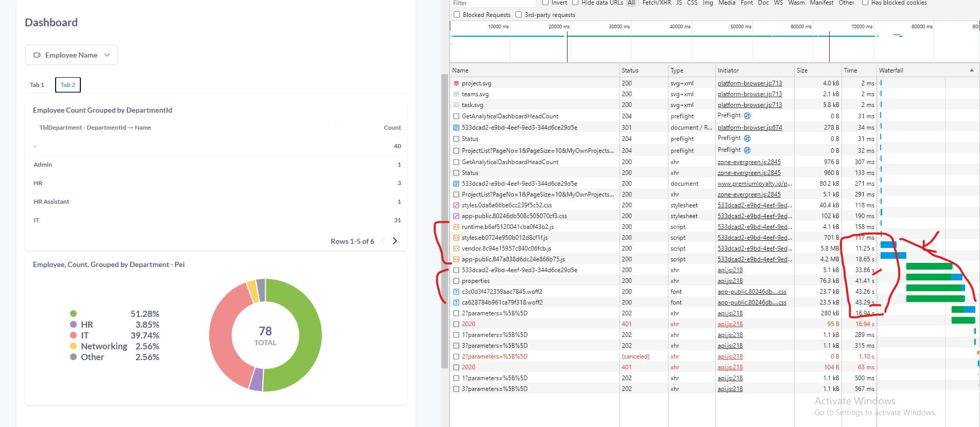The height and width of the screenshot is (427, 980).
Task: Sort requests by Status column header
Action: [x=644, y=70]
